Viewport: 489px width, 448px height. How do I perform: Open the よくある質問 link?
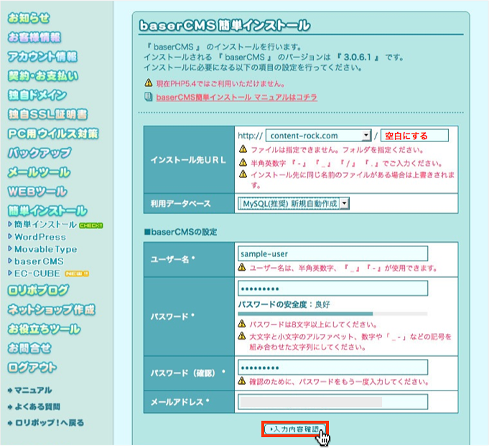pyautogui.click(x=37, y=406)
